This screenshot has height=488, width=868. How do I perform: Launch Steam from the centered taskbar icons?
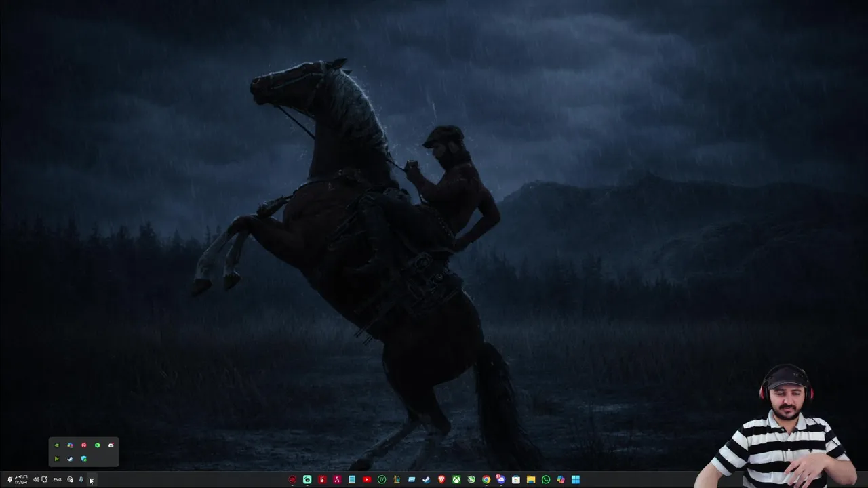tap(427, 479)
